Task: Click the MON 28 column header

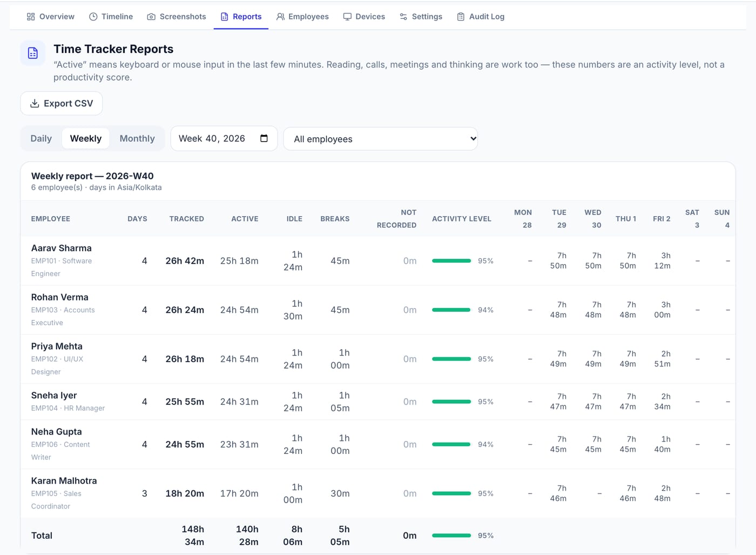Action: tap(523, 219)
